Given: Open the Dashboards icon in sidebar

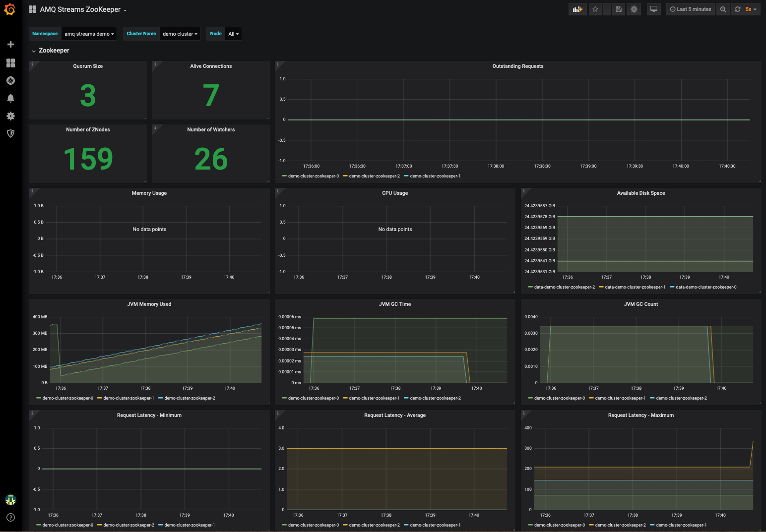Looking at the screenshot, I should point(10,63).
